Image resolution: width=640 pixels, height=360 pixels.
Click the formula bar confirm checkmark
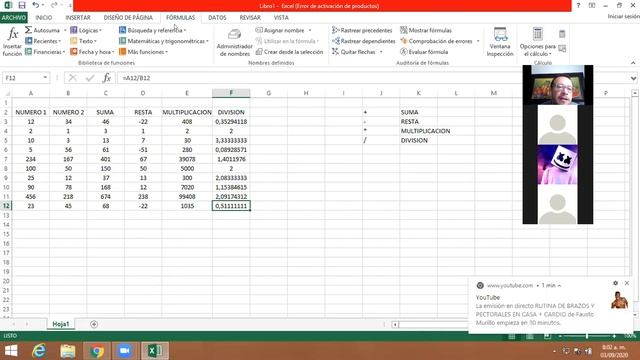click(x=90, y=78)
